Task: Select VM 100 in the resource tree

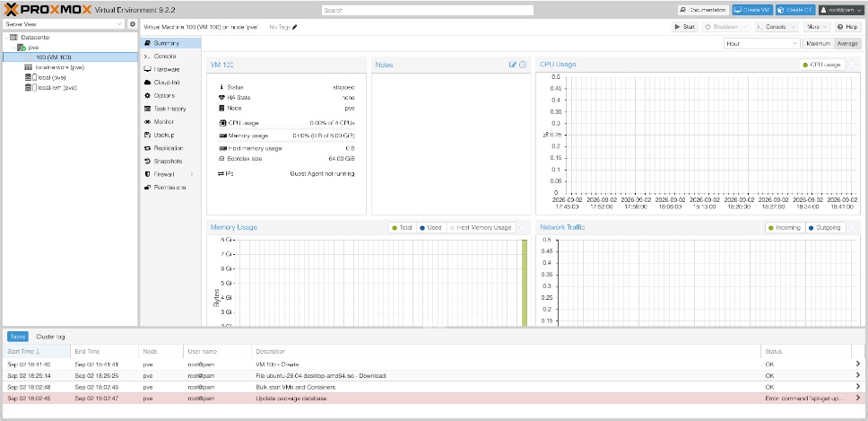Action: pyautogui.click(x=70, y=57)
